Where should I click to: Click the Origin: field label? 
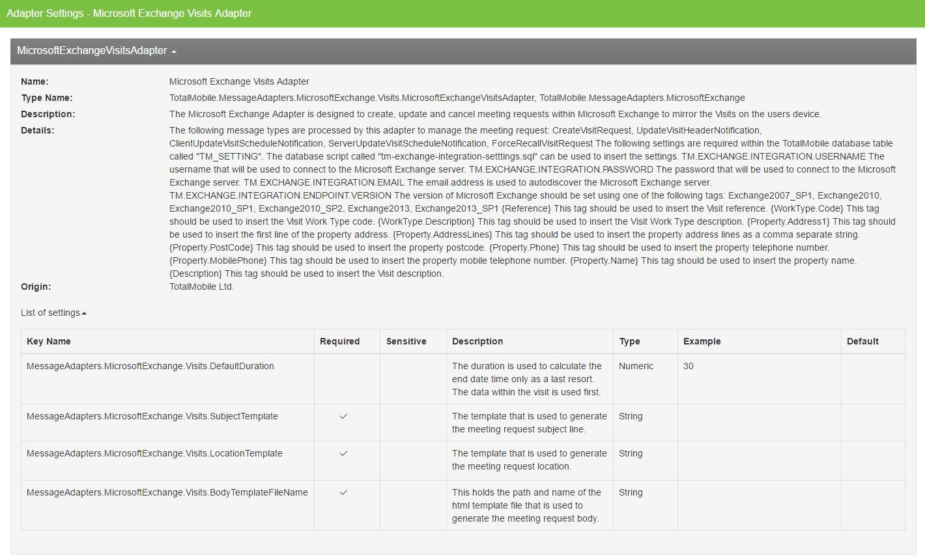pyautogui.click(x=36, y=287)
